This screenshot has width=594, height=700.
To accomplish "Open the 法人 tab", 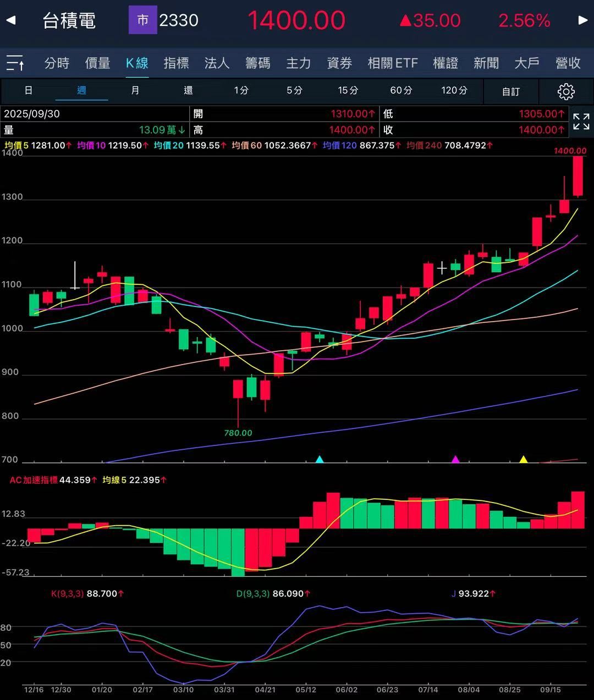I will click(x=217, y=63).
